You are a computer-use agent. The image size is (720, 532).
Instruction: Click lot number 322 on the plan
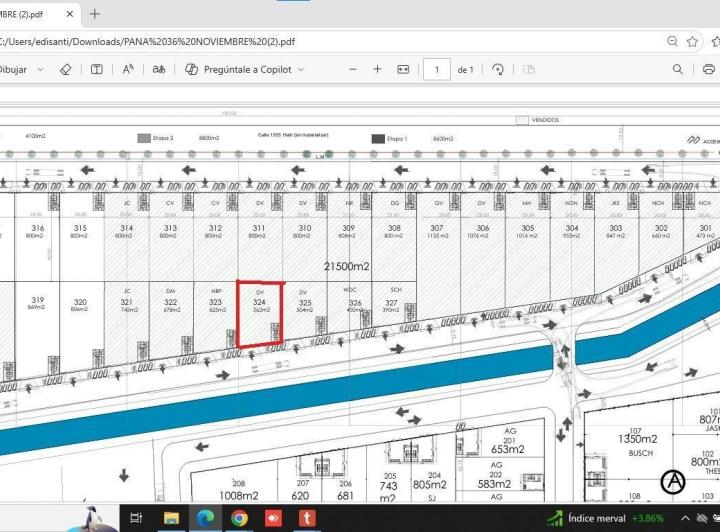(x=170, y=302)
